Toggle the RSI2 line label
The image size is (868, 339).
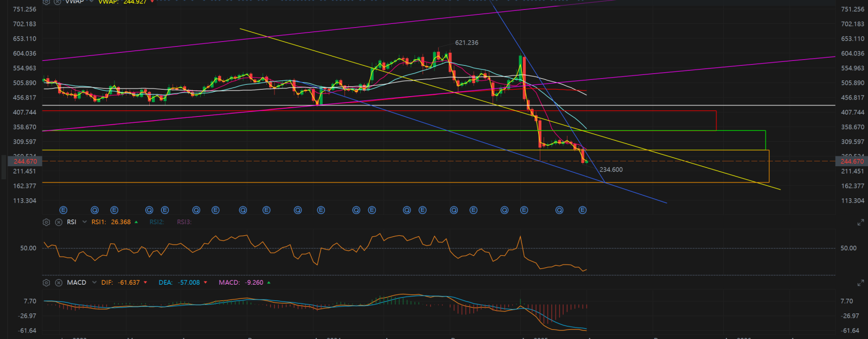[x=156, y=222]
